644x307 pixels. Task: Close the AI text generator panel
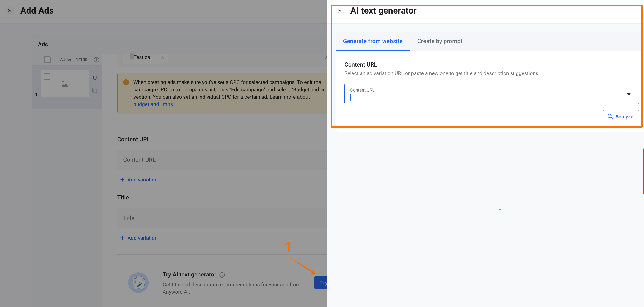tap(340, 11)
